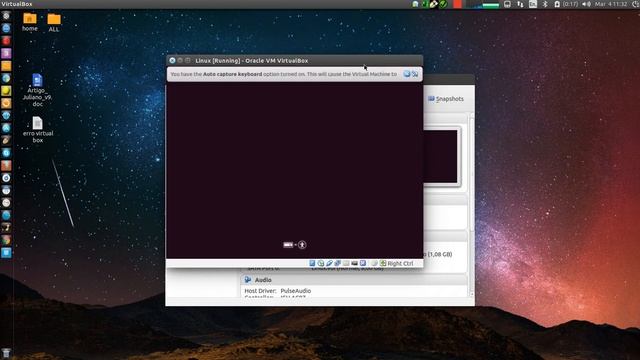
Task: Click the video capture indicator in VM status bar
Action: (363, 263)
